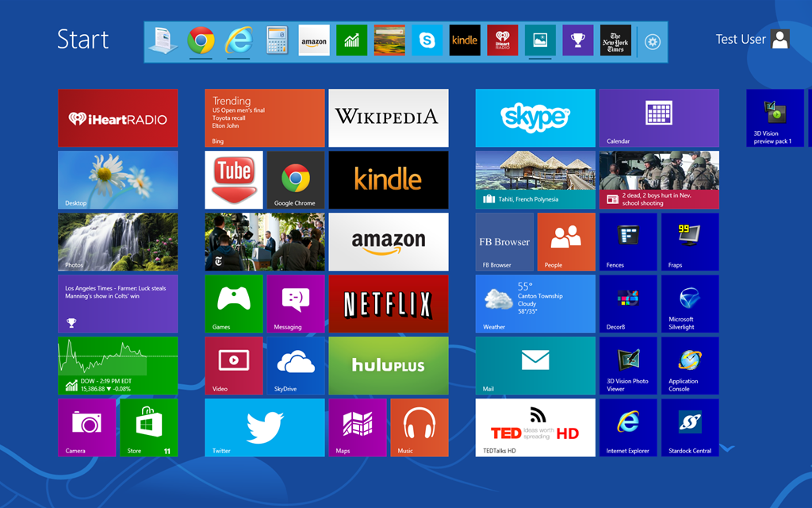Image resolution: width=812 pixels, height=508 pixels.
Task: Open the Stardock Central tile
Action: 691,428
